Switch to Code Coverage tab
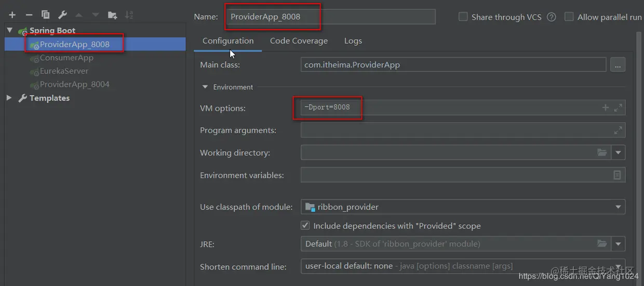 (299, 40)
